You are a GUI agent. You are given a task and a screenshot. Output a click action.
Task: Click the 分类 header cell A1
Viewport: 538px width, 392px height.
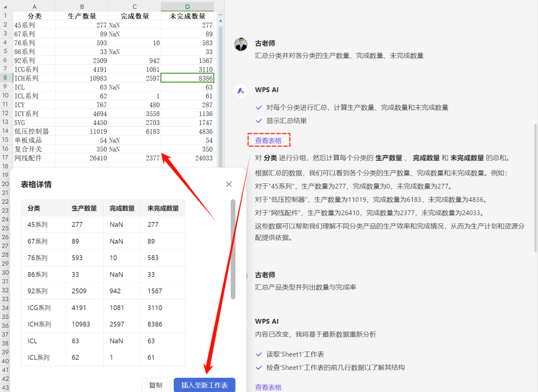point(34,16)
